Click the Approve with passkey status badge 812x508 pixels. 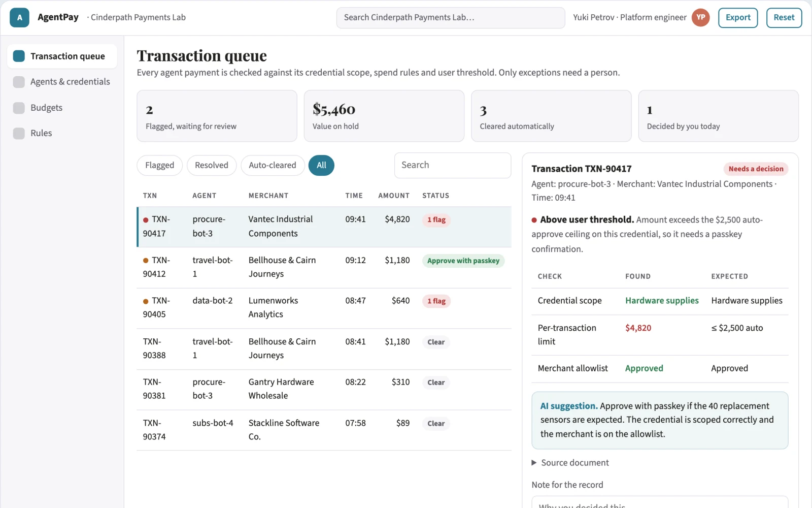pos(463,261)
